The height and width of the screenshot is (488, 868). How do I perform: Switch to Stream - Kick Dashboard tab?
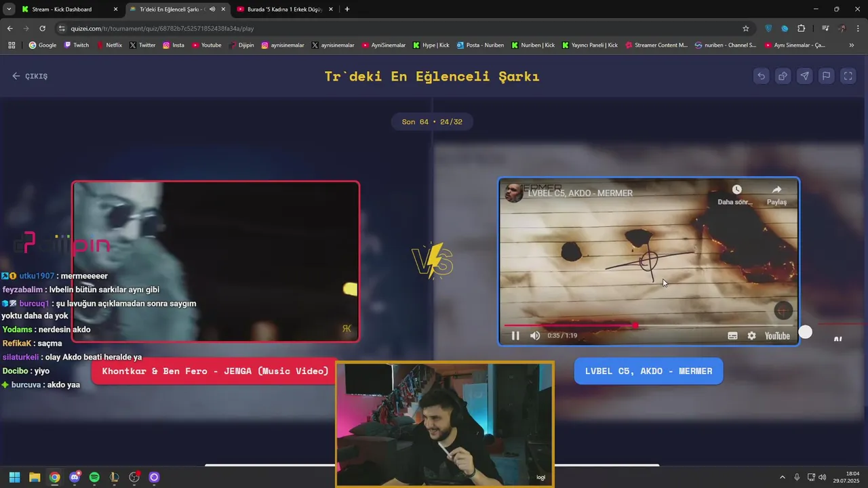68,9
